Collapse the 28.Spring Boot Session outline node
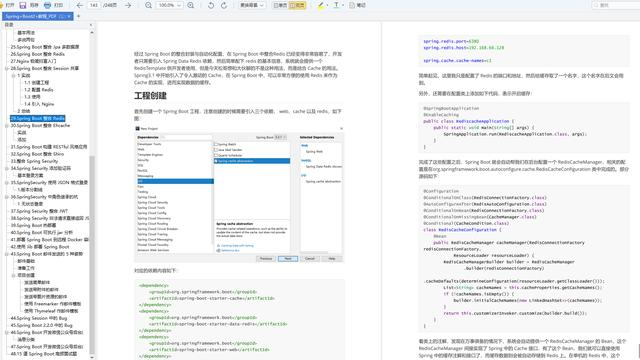The image size is (640, 360). 7,69
